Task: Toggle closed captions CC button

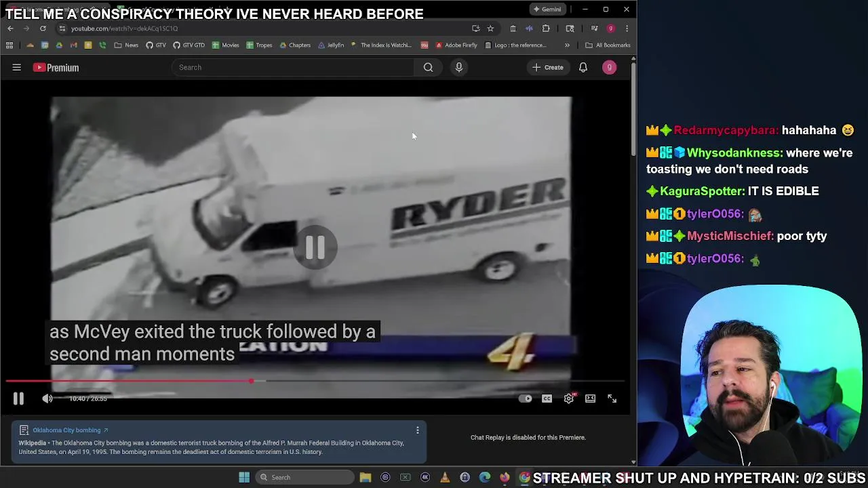Action: pyautogui.click(x=547, y=399)
